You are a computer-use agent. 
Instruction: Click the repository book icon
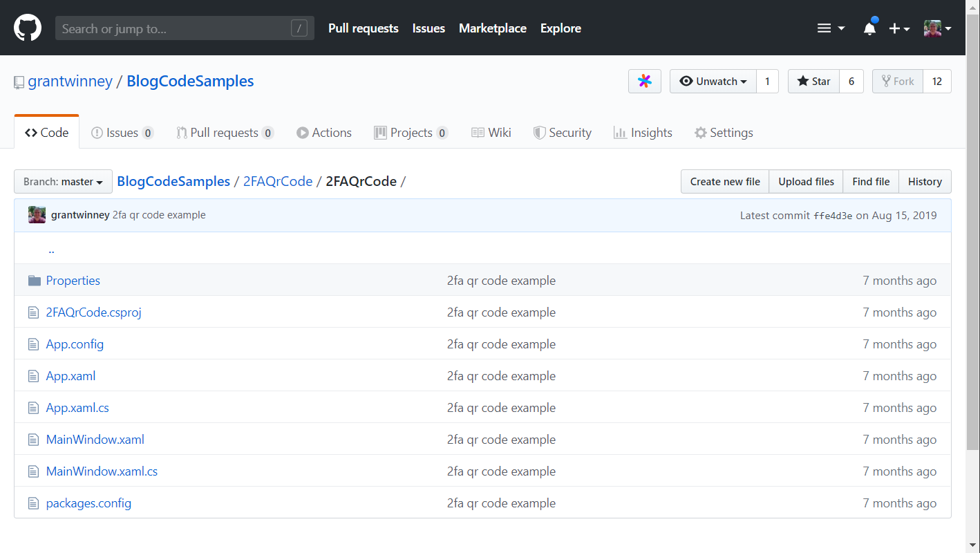point(19,82)
